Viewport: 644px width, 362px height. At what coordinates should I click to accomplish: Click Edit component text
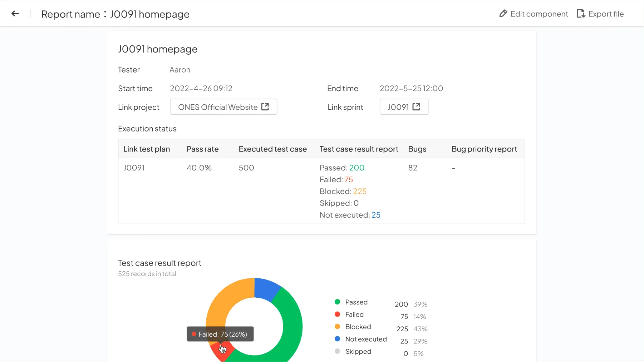pos(539,14)
